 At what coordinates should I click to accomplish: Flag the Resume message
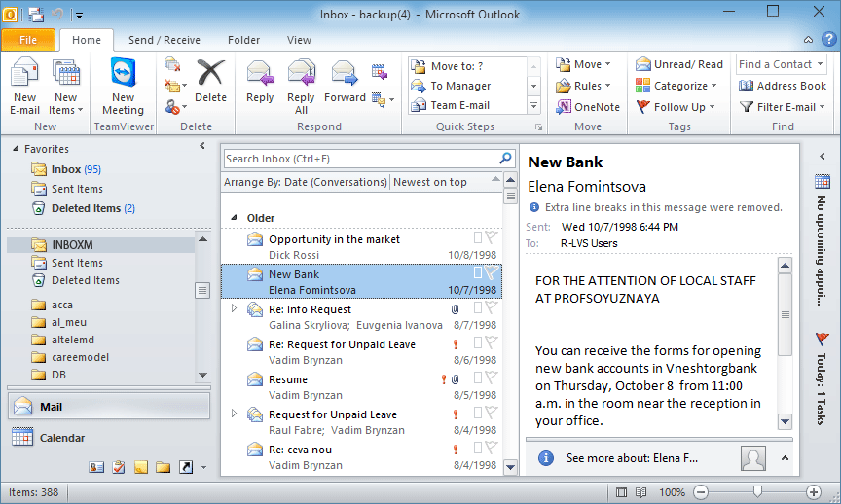pos(492,378)
